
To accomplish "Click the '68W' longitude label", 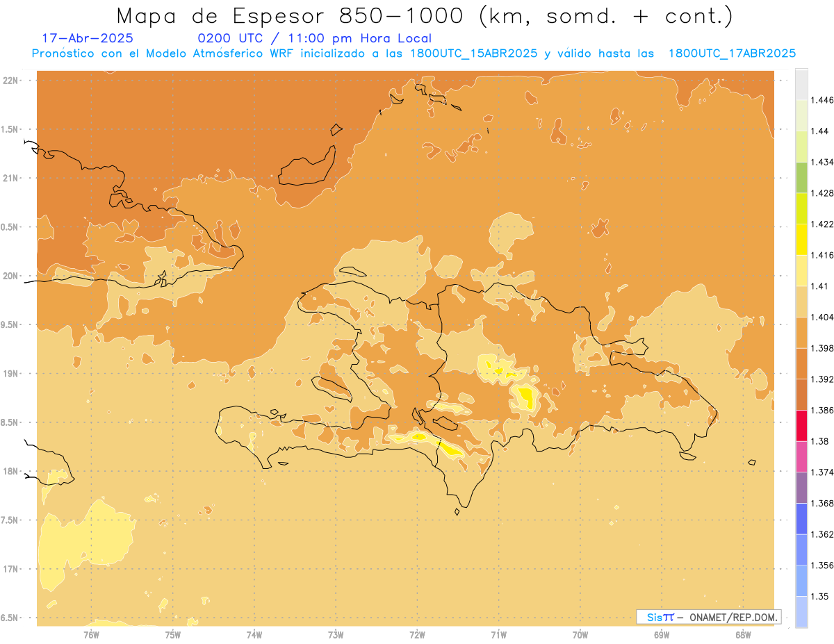I will click(x=743, y=635).
